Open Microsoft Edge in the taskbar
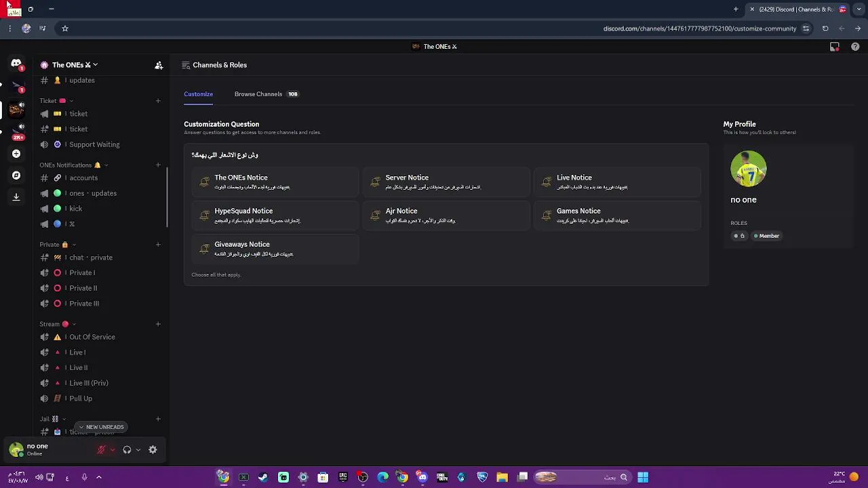Viewport: 868px width, 488px height. point(382,477)
